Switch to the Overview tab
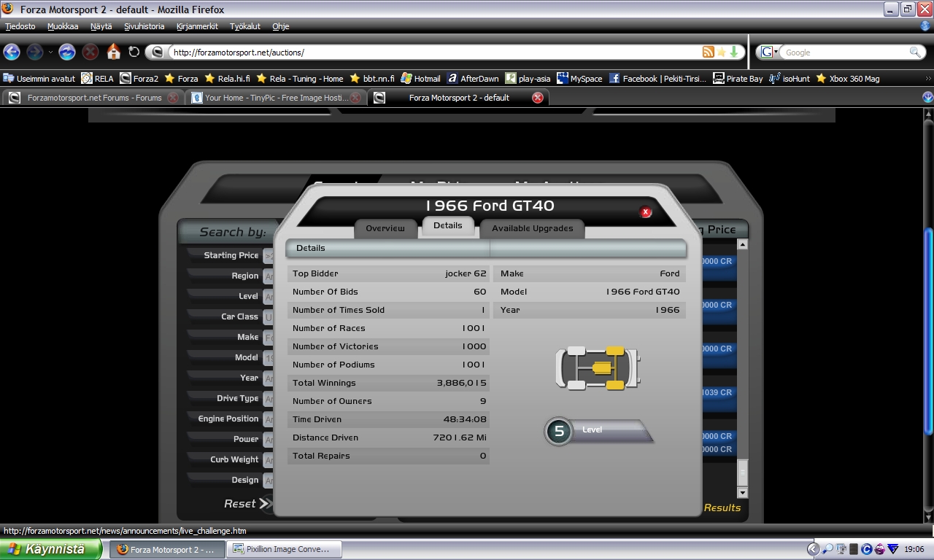 click(x=385, y=228)
